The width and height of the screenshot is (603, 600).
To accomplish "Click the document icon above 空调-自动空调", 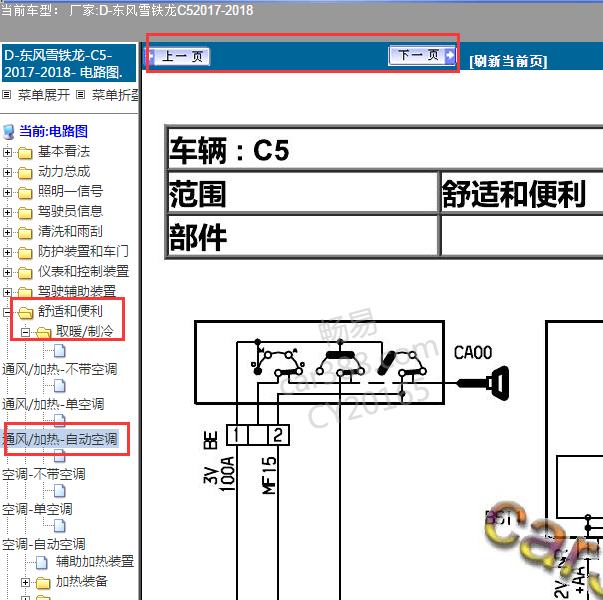I will tap(60, 525).
